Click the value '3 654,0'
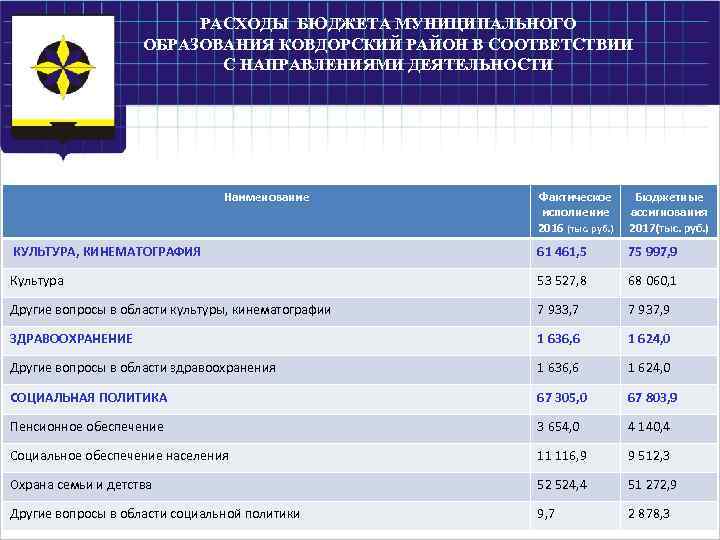The height and width of the screenshot is (540, 720). (x=558, y=427)
